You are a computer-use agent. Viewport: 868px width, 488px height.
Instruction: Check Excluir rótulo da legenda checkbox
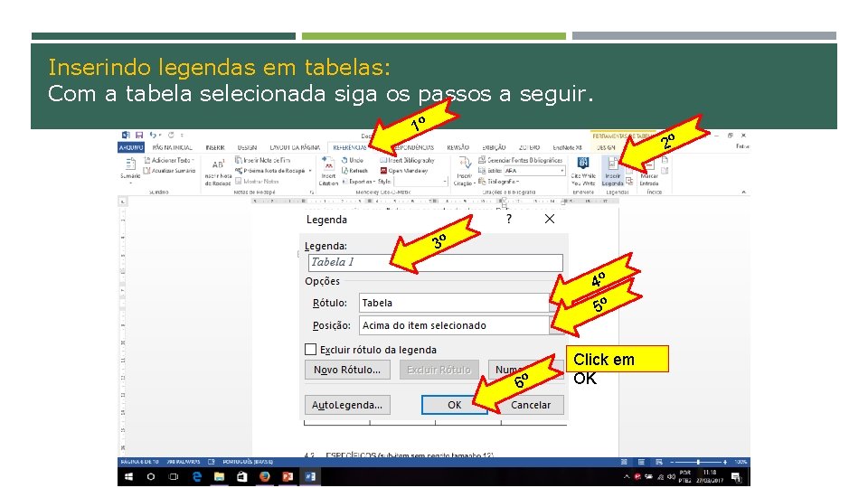coord(310,349)
